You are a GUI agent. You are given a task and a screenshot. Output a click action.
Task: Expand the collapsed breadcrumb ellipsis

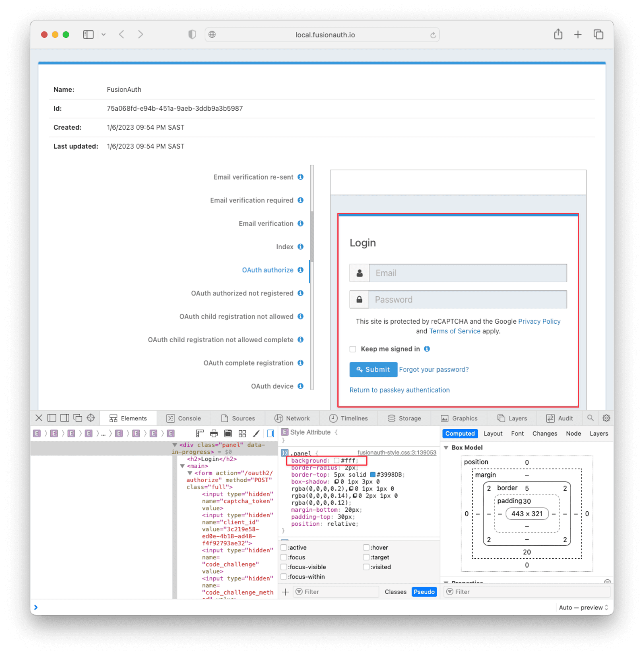103,434
